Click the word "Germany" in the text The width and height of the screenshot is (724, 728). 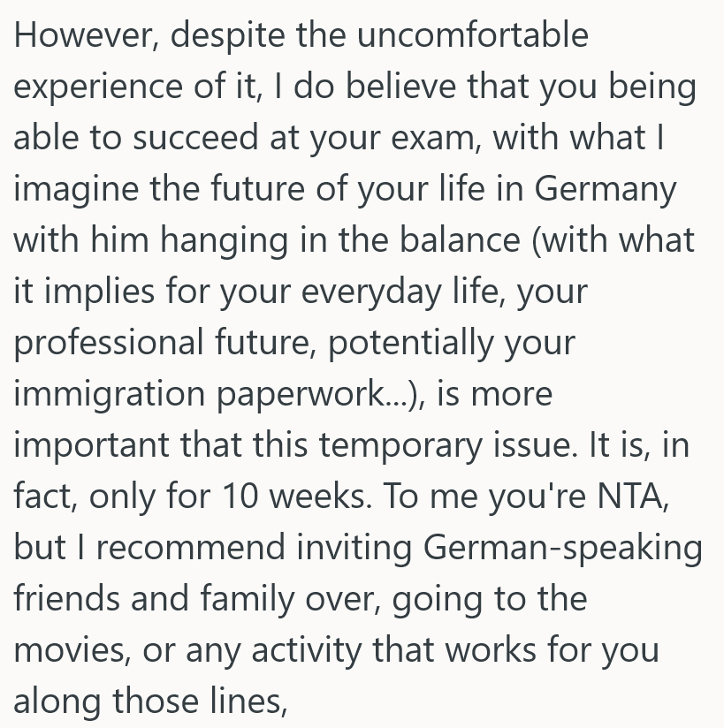click(604, 190)
